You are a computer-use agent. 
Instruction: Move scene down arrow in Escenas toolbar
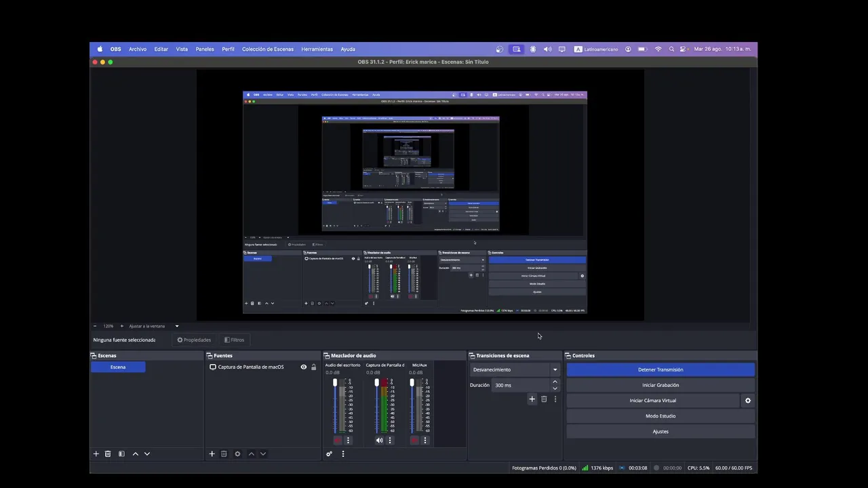pyautogui.click(x=147, y=454)
